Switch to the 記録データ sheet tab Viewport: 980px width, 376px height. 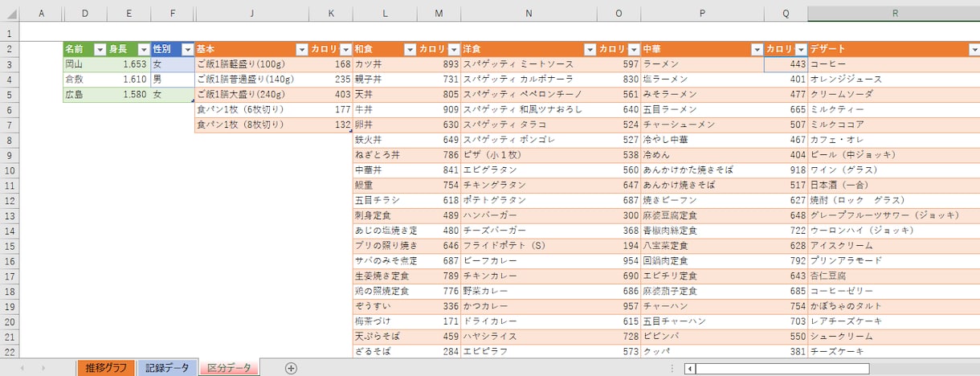[x=167, y=368]
